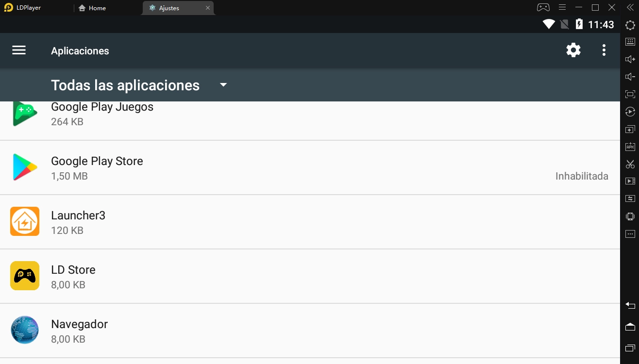Increase emulator volume with the volume-up icon
This screenshot has width=639, height=364.
point(630,59)
